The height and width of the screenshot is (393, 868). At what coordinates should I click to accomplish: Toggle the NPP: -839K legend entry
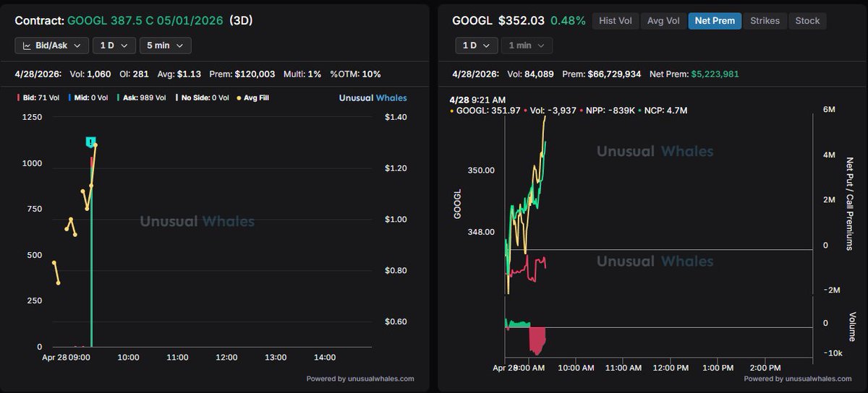coord(609,110)
